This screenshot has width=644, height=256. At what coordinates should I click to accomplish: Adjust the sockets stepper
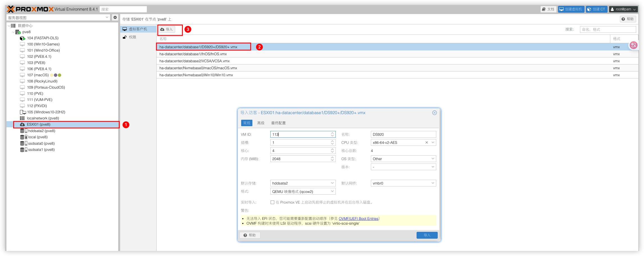(x=332, y=142)
